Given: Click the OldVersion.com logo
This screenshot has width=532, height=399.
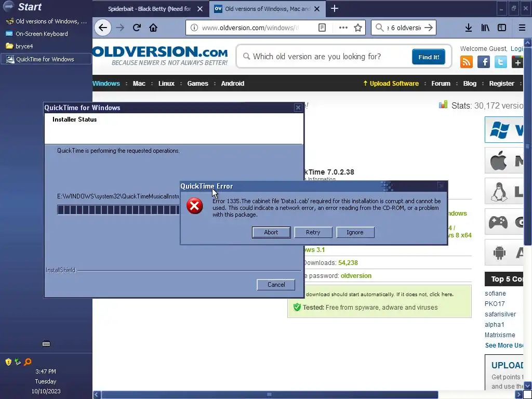Looking at the screenshot, I should click(160, 55).
